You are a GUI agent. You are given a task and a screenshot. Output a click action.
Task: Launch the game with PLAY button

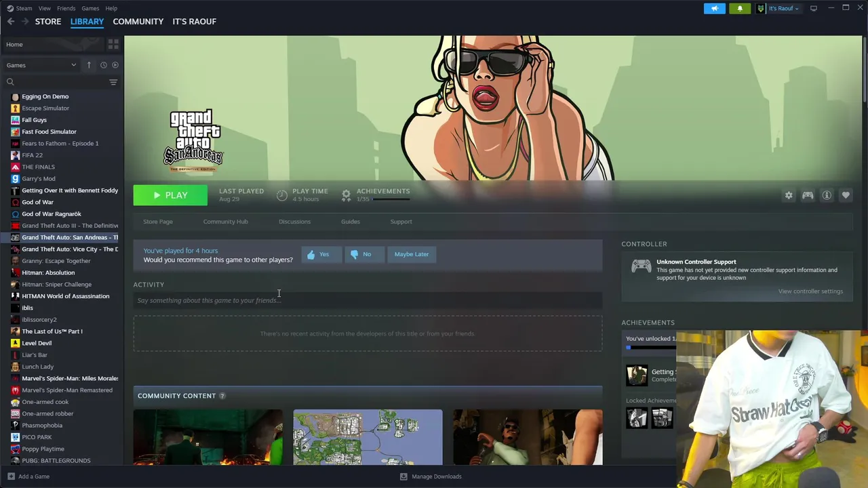click(x=170, y=195)
